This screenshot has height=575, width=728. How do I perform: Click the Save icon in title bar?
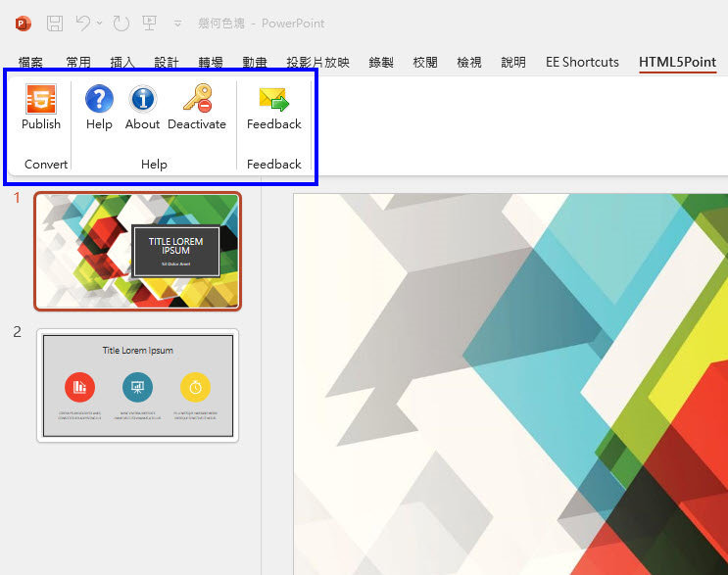pos(55,23)
